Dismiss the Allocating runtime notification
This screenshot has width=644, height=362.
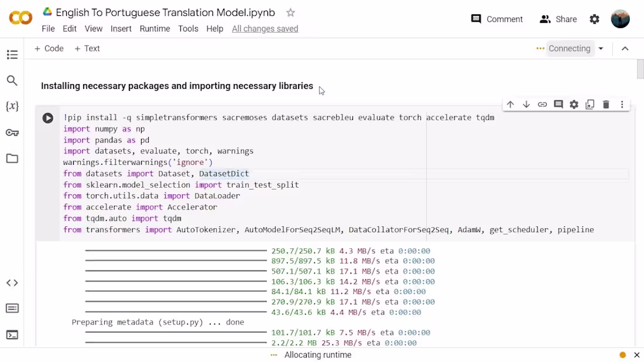click(x=636, y=355)
